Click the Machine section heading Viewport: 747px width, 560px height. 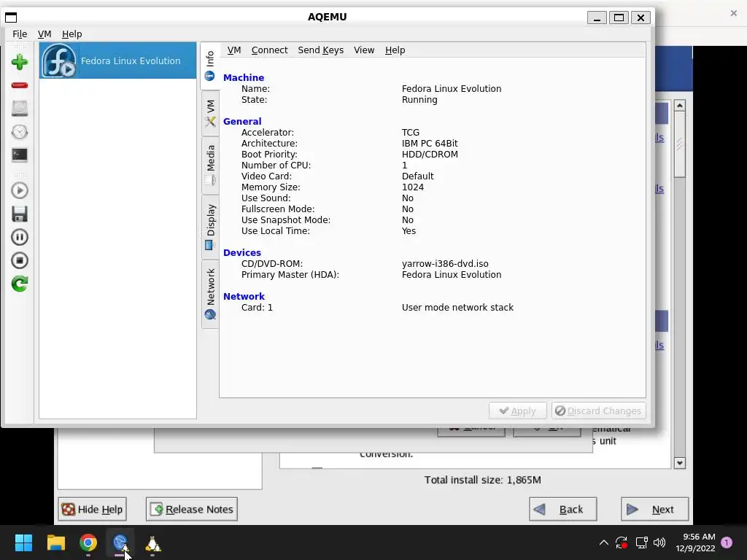pyautogui.click(x=244, y=77)
